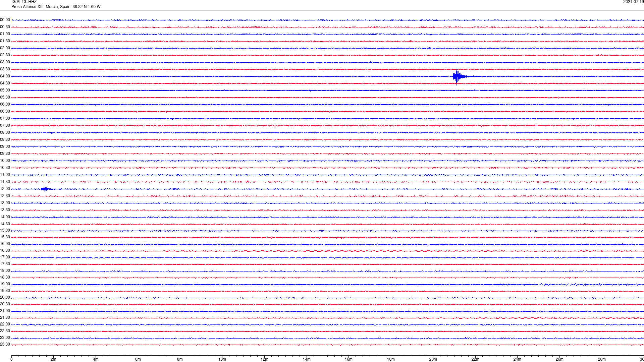This screenshot has width=644, height=362.
Task: Click the 18:00 time label
Action: coord(5,271)
